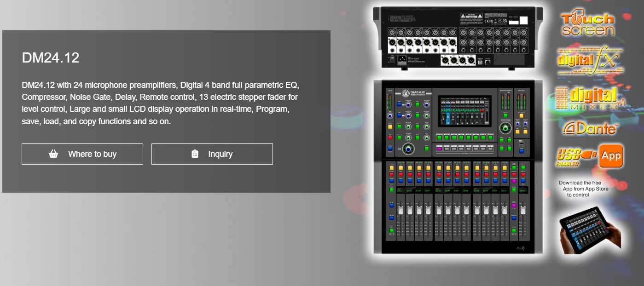Select the DM24.12 product heading

click(51, 58)
